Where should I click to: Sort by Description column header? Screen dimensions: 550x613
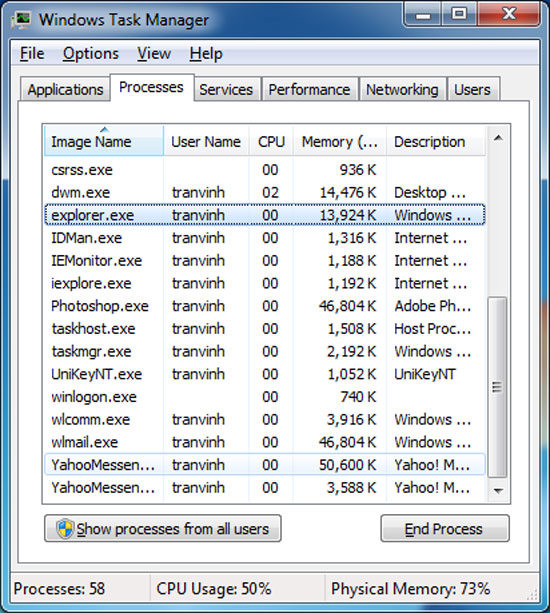[436, 141]
